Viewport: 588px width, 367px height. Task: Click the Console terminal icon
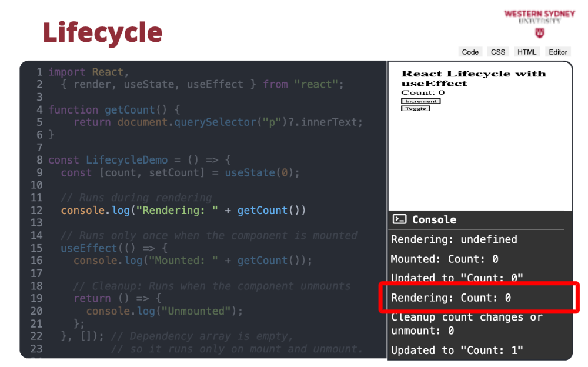click(400, 219)
